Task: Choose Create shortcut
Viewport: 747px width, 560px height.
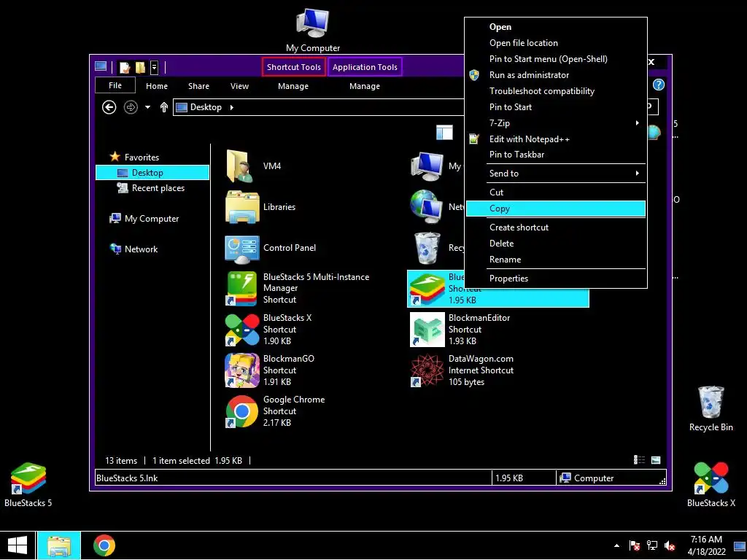Action: [x=555, y=227]
